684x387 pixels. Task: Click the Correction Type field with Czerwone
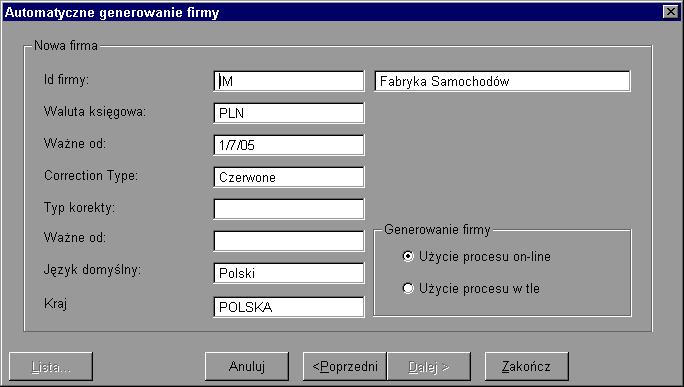(x=289, y=177)
